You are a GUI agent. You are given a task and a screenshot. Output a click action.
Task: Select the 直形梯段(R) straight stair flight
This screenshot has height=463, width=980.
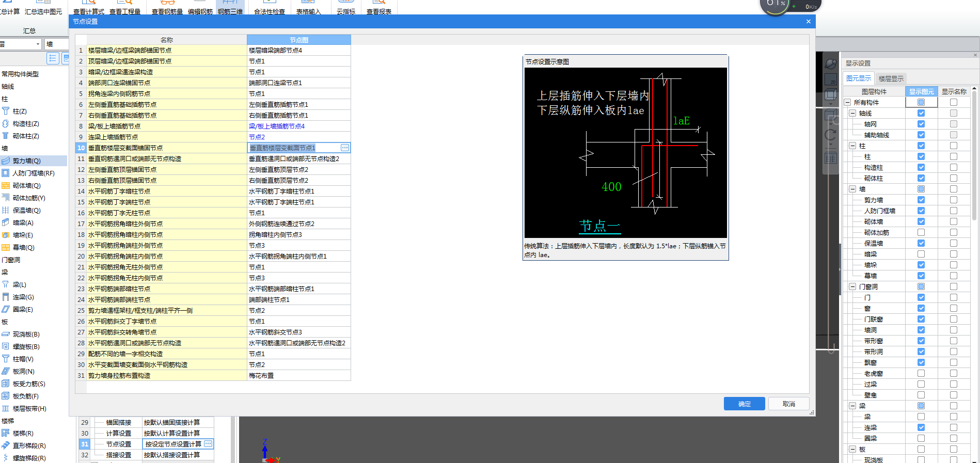click(29, 445)
